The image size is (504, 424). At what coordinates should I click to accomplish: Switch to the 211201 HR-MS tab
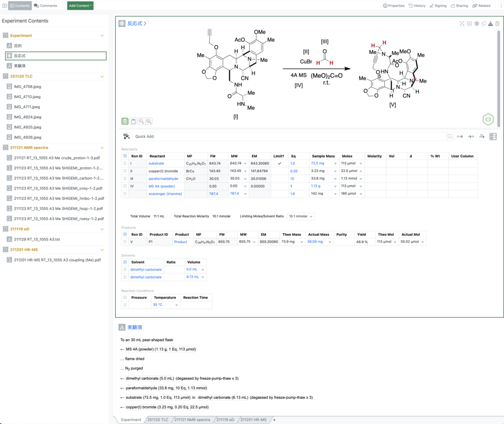pos(253,420)
